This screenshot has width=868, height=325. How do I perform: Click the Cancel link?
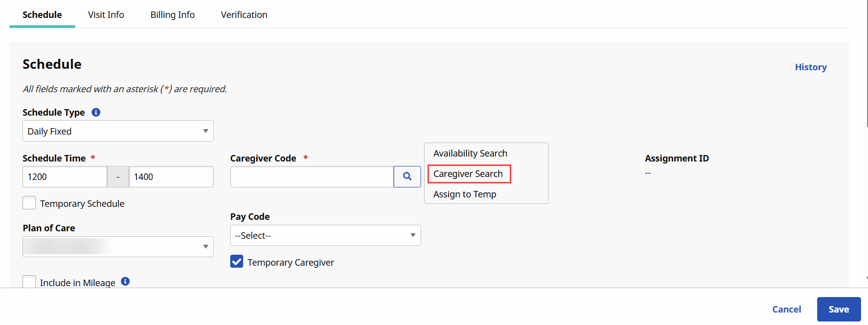[786, 309]
